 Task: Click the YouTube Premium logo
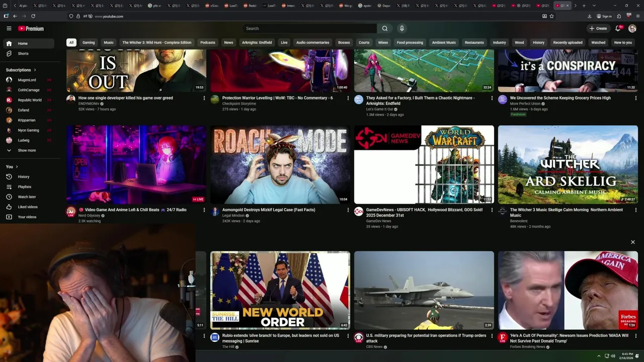click(x=31, y=29)
